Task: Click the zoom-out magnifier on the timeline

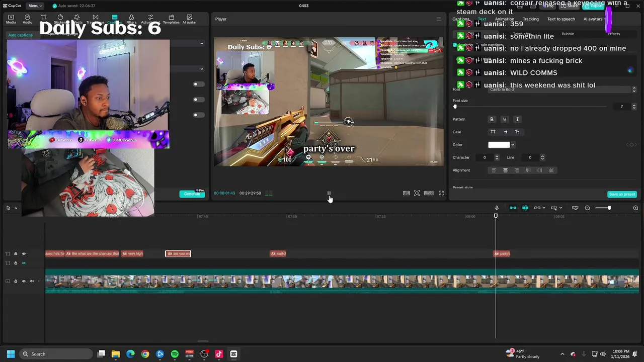Action: click(587, 208)
